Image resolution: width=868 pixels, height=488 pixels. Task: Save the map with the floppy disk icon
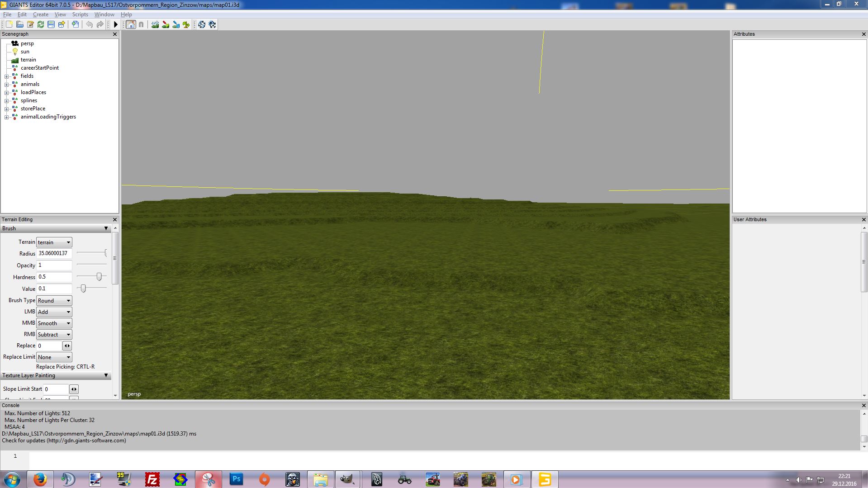pyautogui.click(x=51, y=24)
